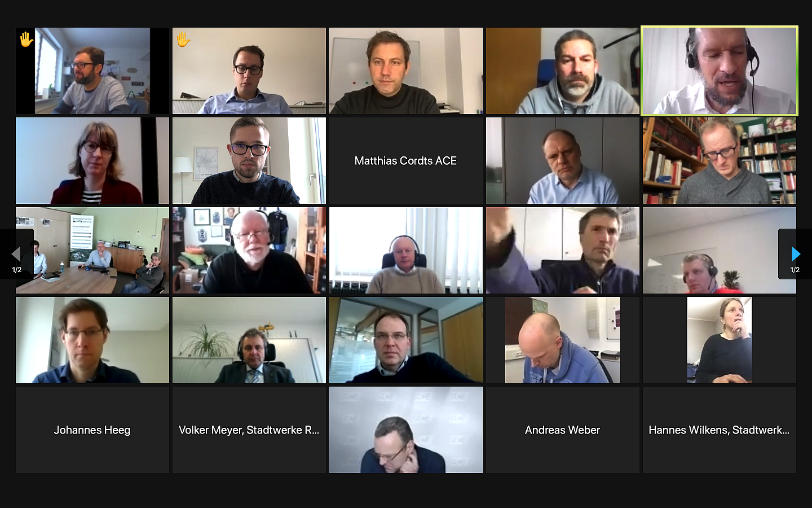The width and height of the screenshot is (812, 508).
Task: Click raised hand icon on second video tile
Action: [183, 40]
